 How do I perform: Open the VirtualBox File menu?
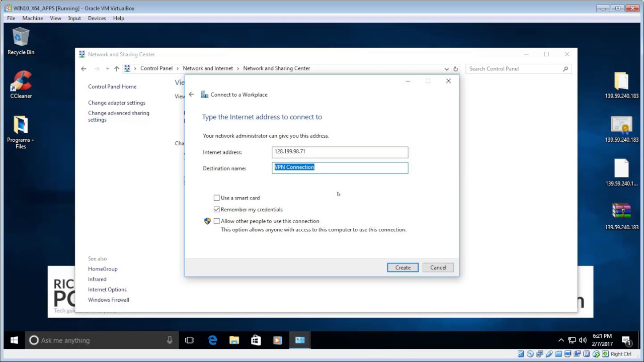(x=11, y=18)
